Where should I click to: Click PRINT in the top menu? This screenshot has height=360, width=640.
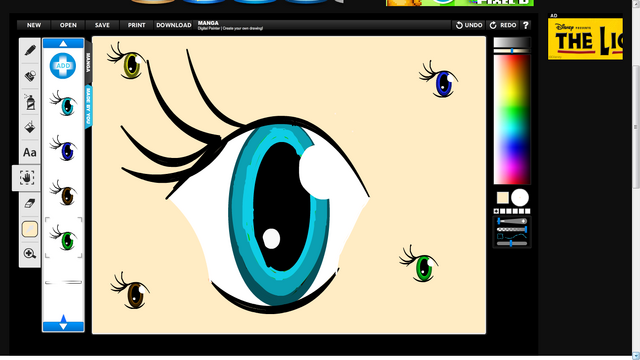tap(136, 25)
